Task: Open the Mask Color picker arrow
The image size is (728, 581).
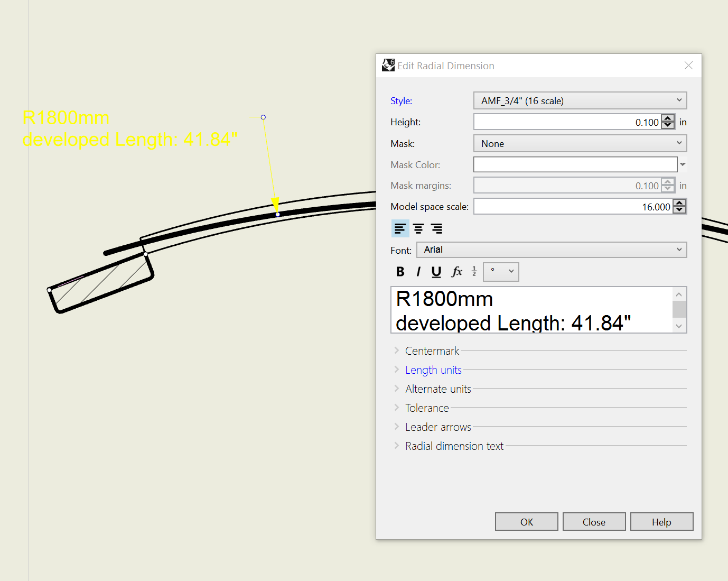Action: [x=683, y=164]
